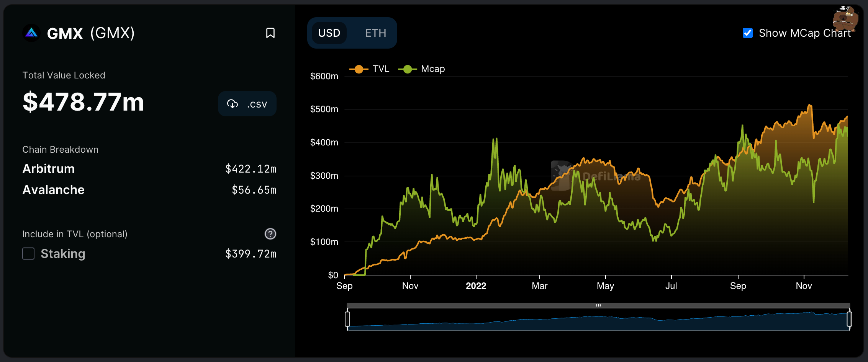868x362 pixels.
Task: Click the Staking label text
Action: [63, 254]
